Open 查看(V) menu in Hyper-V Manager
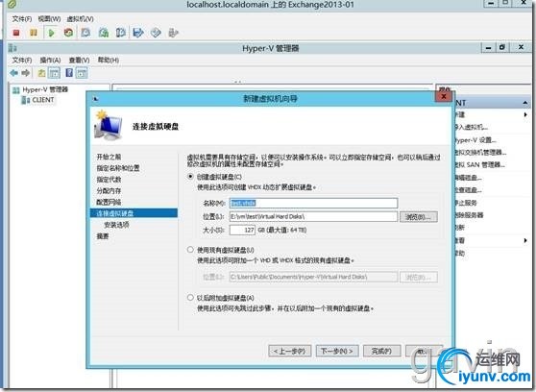The width and height of the screenshot is (536, 392). 80,61
